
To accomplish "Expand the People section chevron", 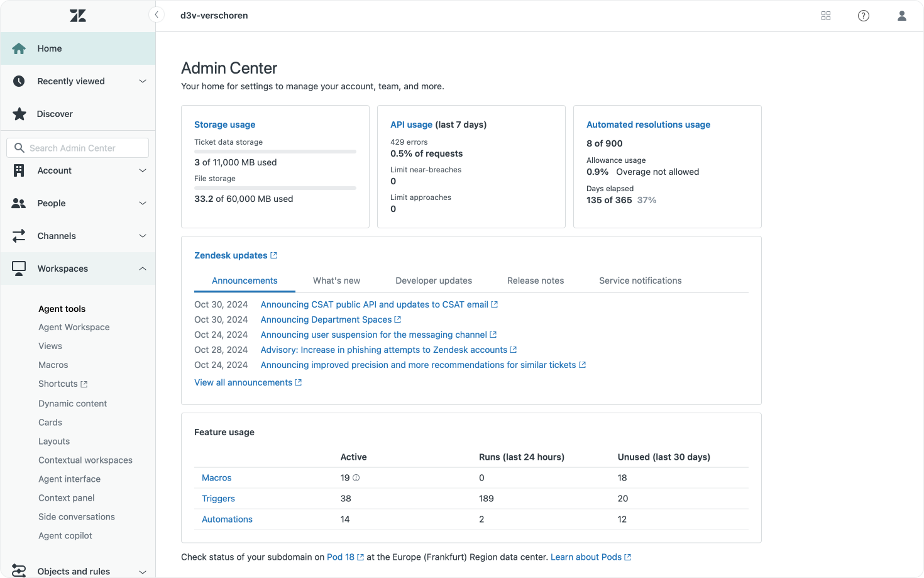I will coord(143,203).
